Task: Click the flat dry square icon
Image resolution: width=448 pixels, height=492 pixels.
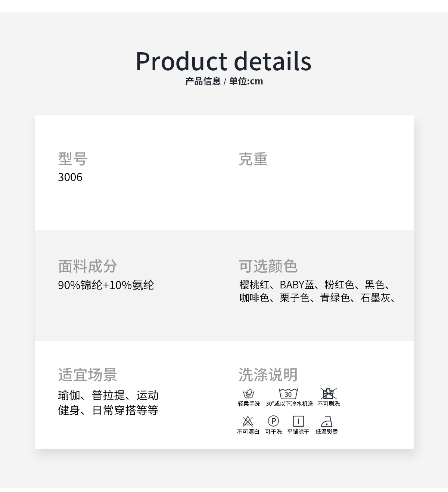Action: 298,421
